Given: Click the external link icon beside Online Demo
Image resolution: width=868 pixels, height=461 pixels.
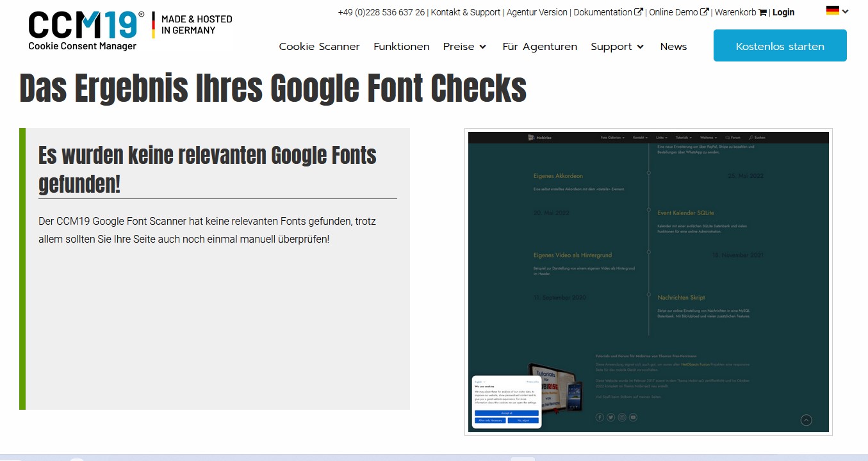Looking at the screenshot, I should click(x=705, y=12).
